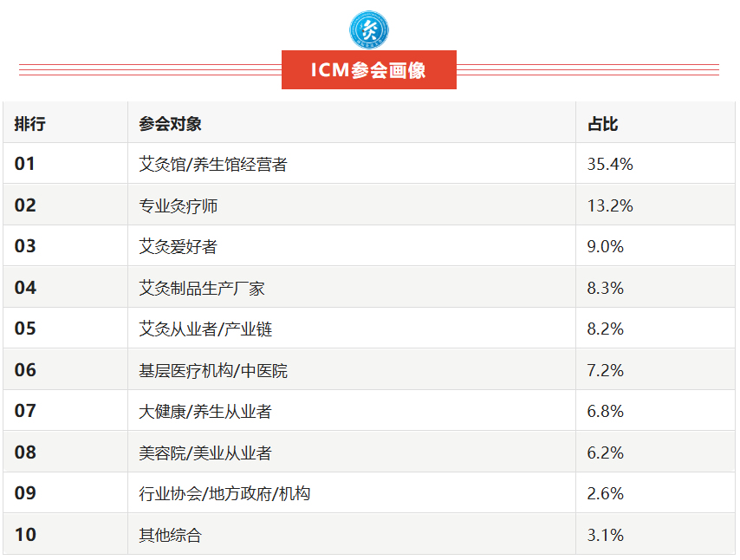The image size is (740, 560).
Task: Click the 参会对象 column header
Action: click(170, 124)
